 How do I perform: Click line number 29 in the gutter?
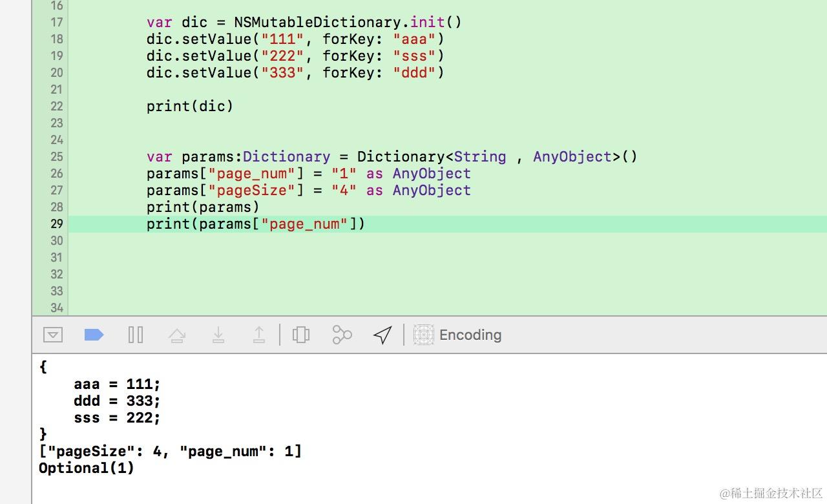[57, 224]
